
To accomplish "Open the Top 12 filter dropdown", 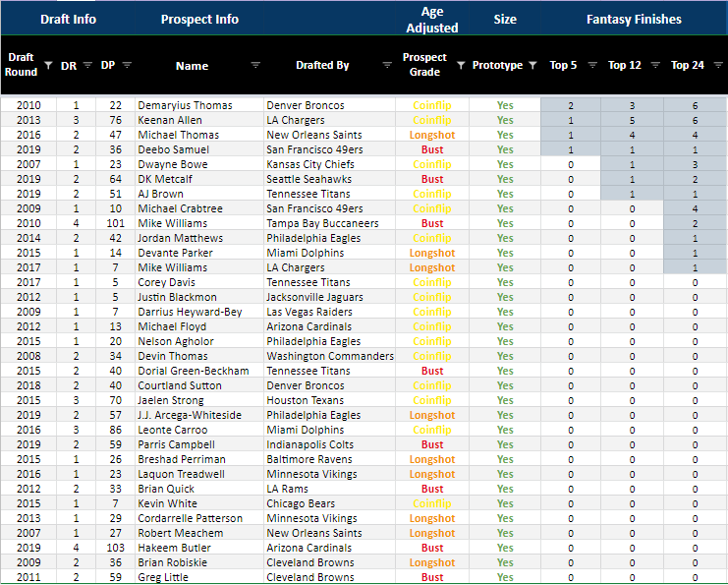I will (x=655, y=65).
